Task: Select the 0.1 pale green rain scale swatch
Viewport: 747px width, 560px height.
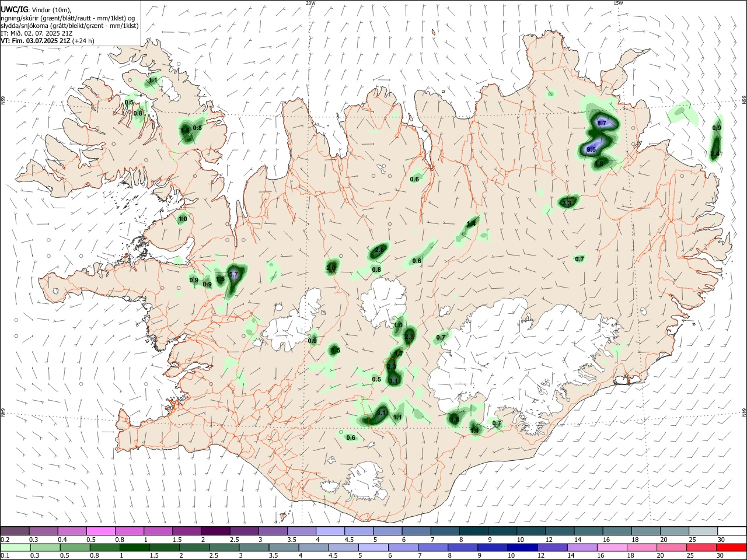Action: tap(16, 547)
